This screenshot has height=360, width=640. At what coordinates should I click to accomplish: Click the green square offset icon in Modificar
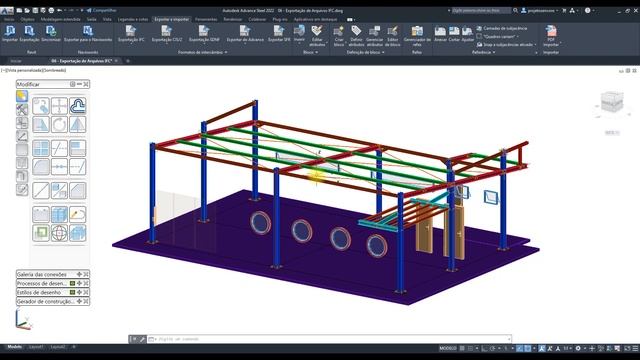coord(41,233)
